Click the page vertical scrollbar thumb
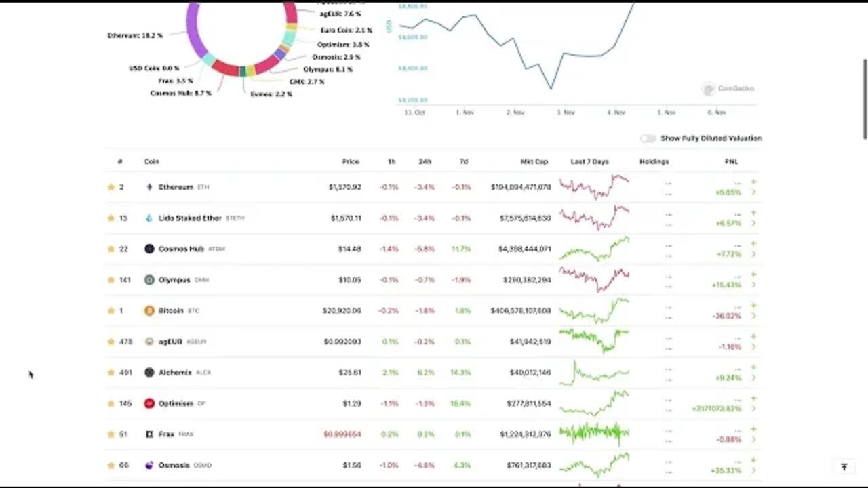The height and width of the screenshot is (488, 868). tap(865, 99)
